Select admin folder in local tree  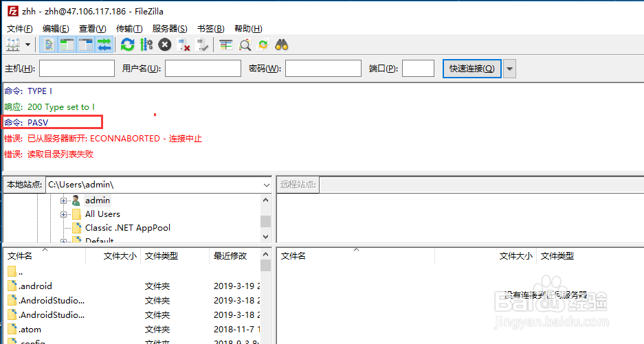click(98, 200)
